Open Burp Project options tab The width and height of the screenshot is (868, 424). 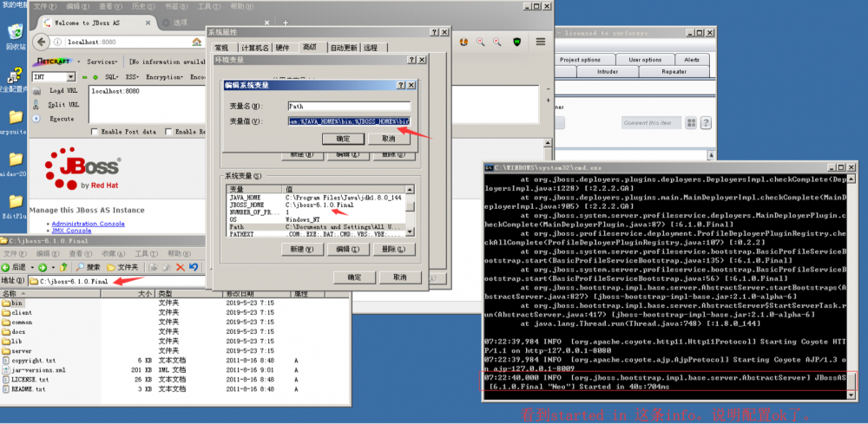(580, 60)
